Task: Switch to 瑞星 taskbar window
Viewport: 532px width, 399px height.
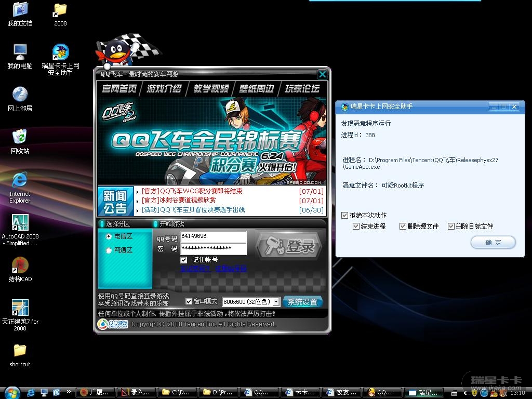Action: click(424, 393)
